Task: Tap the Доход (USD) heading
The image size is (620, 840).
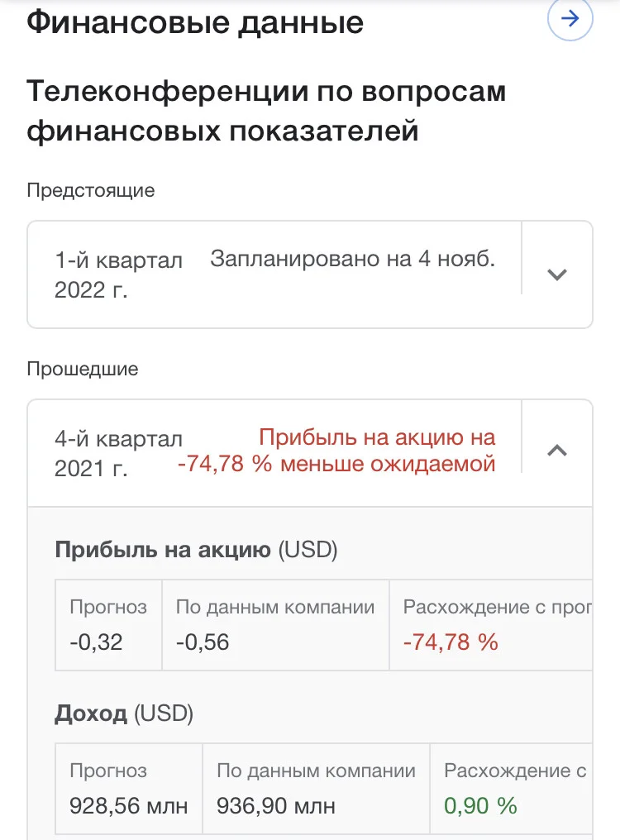Action: coord(124,713)
